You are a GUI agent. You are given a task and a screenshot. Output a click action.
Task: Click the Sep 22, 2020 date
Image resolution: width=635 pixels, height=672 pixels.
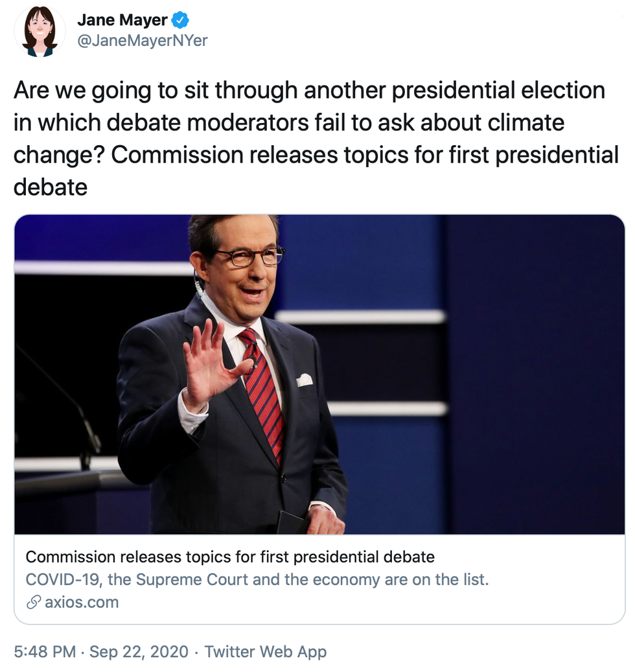(139, 651)
